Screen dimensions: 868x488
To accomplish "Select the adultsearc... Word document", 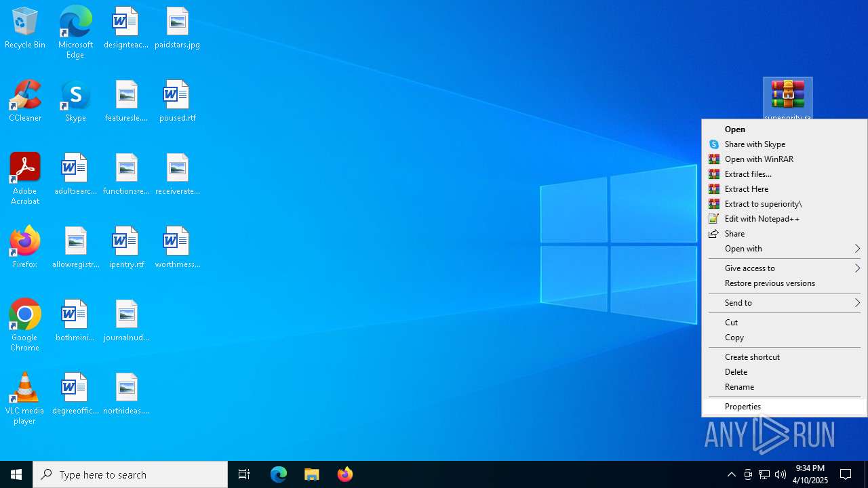I will tap(75, 175).
